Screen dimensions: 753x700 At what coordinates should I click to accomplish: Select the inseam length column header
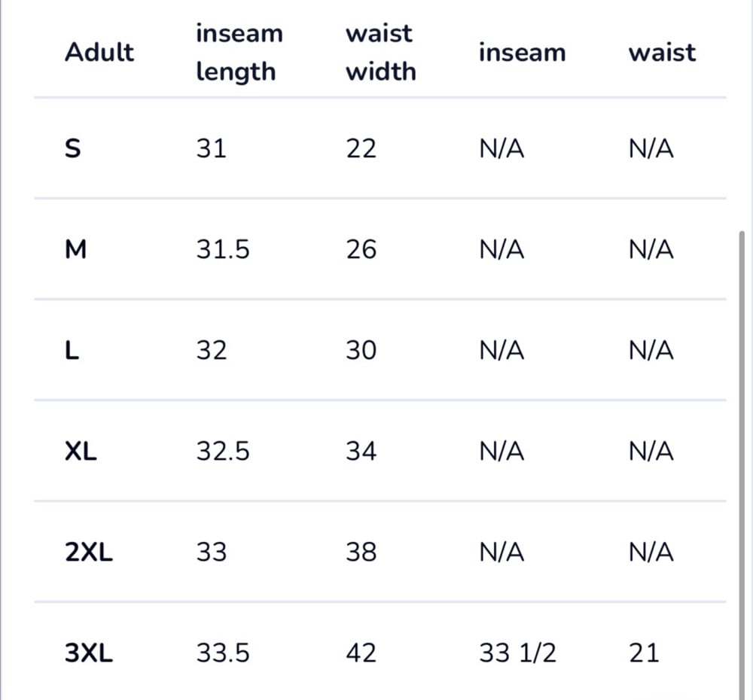point(239,53)
